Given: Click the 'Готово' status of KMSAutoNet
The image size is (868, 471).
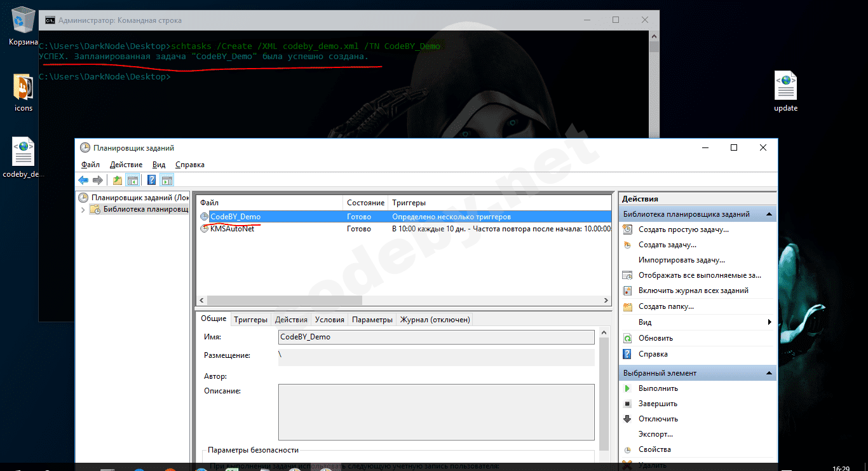Looking at the screenshot, I should (359, 229).
